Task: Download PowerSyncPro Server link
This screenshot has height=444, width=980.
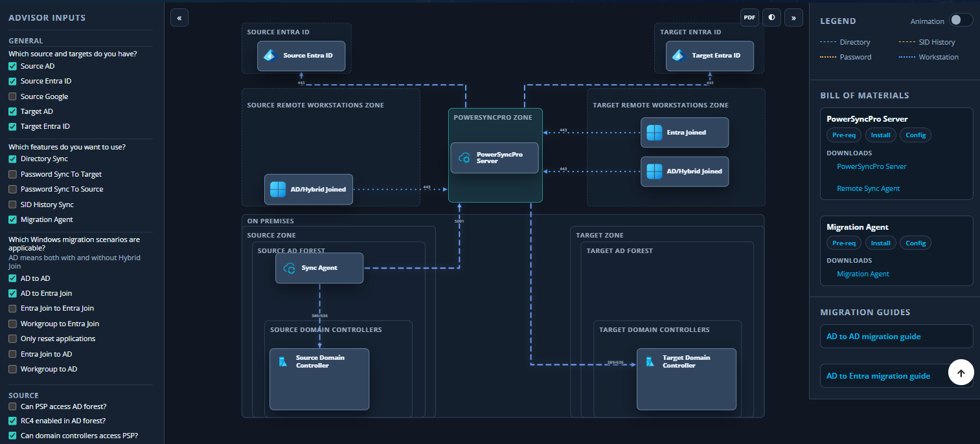Action: (872, 166)
